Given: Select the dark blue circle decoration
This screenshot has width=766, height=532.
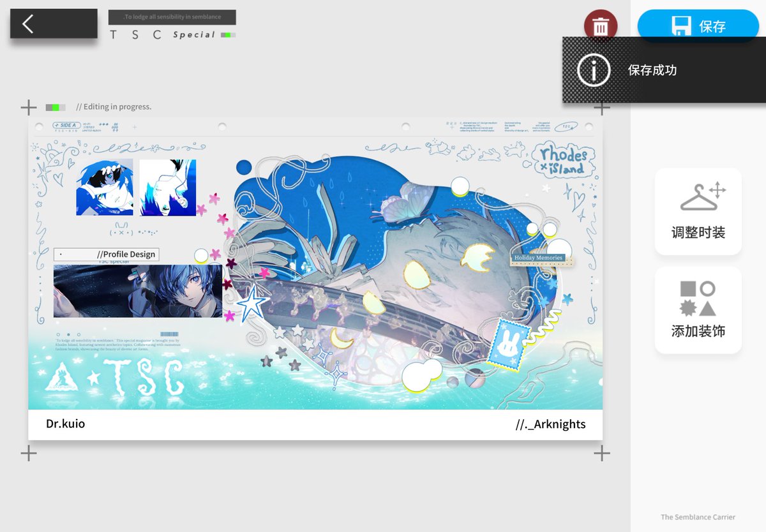Looking at the screenshot, I should 244,168.
